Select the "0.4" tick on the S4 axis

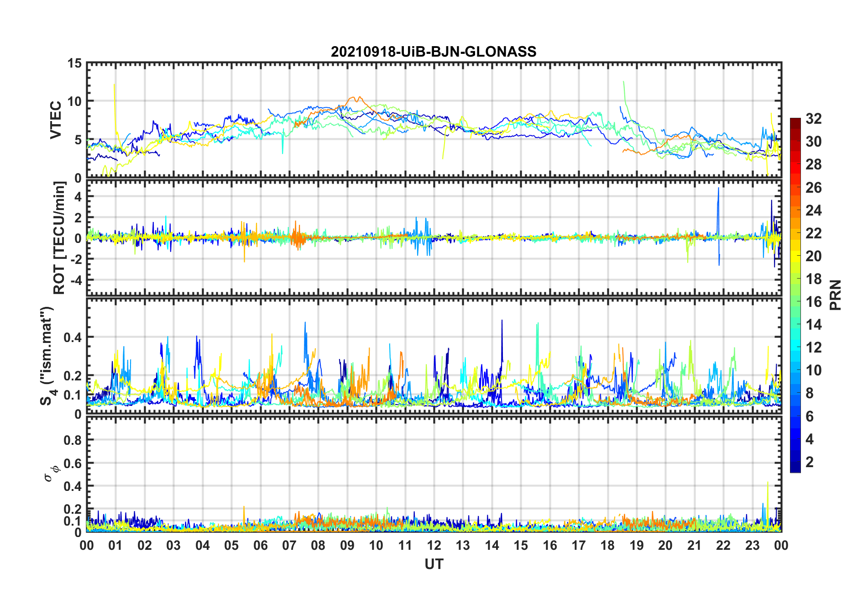coord(73,337)
